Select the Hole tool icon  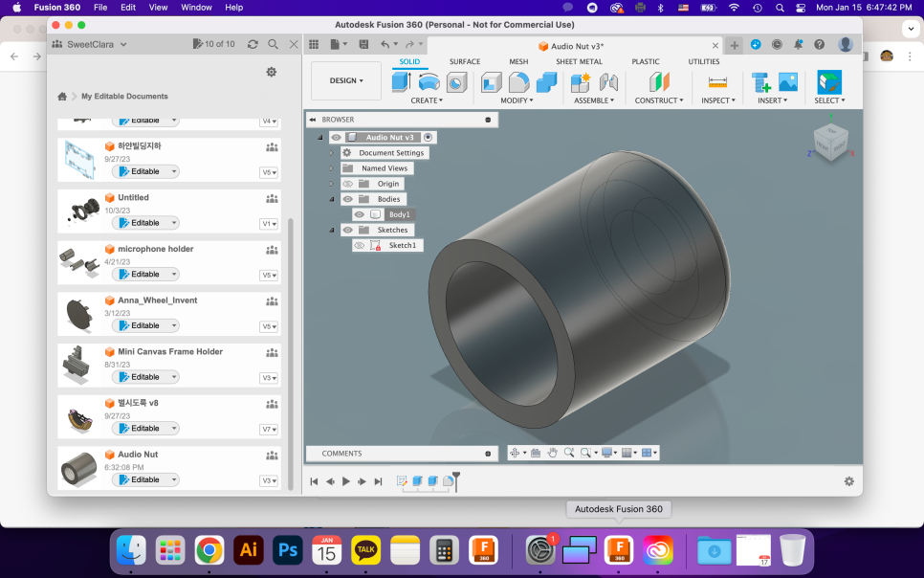tap(456, 82)
